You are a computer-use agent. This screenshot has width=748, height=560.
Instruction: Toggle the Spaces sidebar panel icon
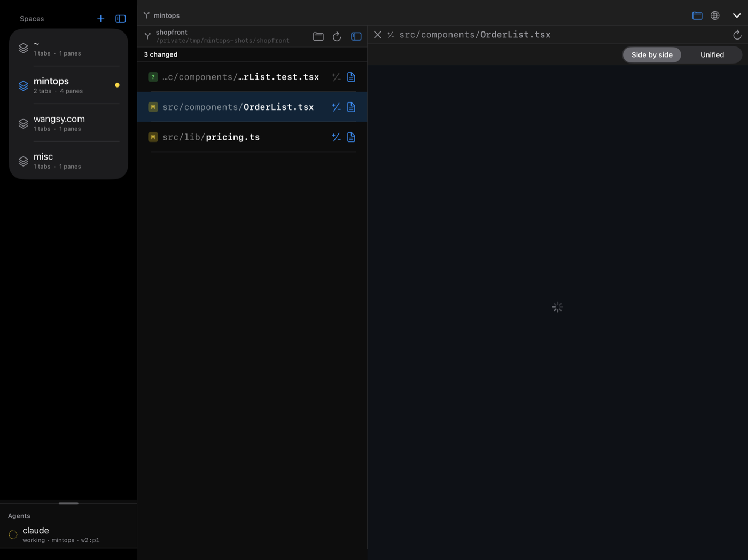click(121, 19)
